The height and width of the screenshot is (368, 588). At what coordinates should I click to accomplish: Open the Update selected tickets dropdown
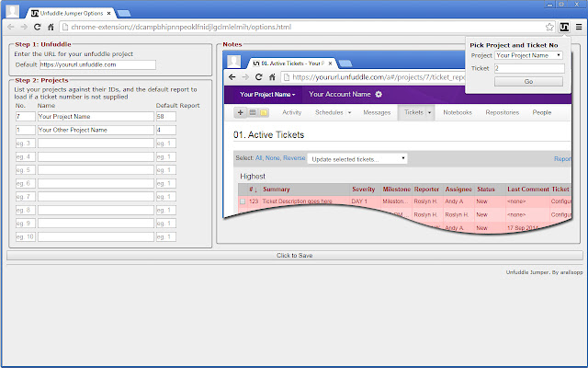[357, 159]
